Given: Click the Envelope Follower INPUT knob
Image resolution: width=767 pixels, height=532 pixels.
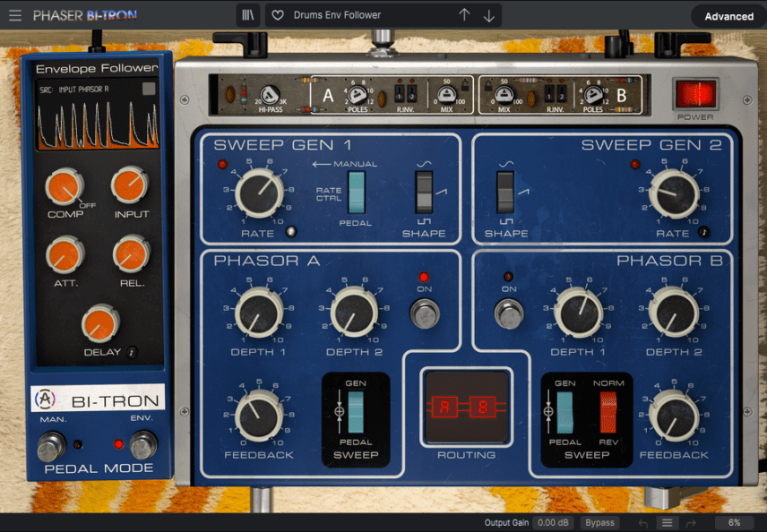Looking at the screenshot, I should click(130, 185).
